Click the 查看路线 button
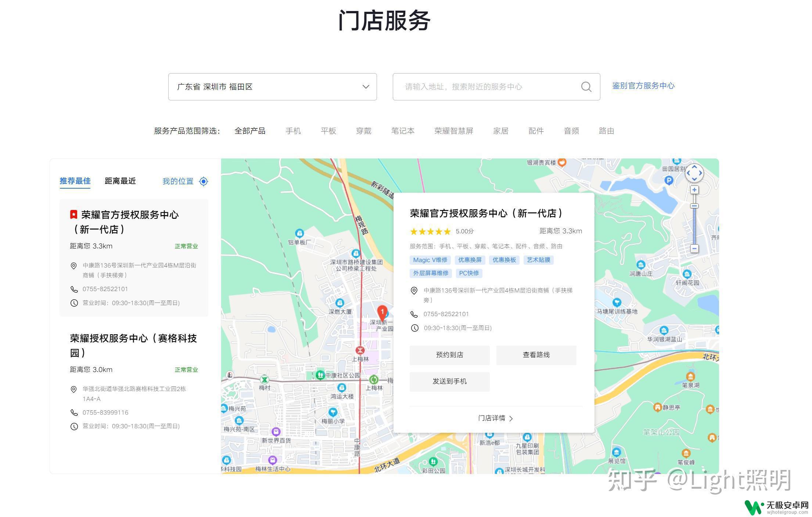Viewport: 812px width, 517px height. tap(536, 355)
